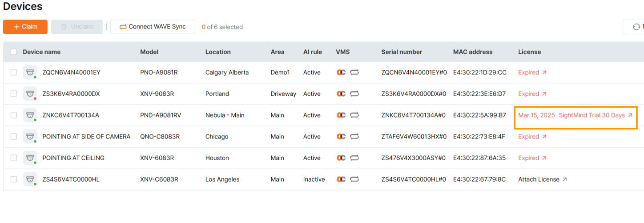This screenshot has width=644, height=223.
Task: Tick the select-all checkbox in table header
Action: coord(14,52)
